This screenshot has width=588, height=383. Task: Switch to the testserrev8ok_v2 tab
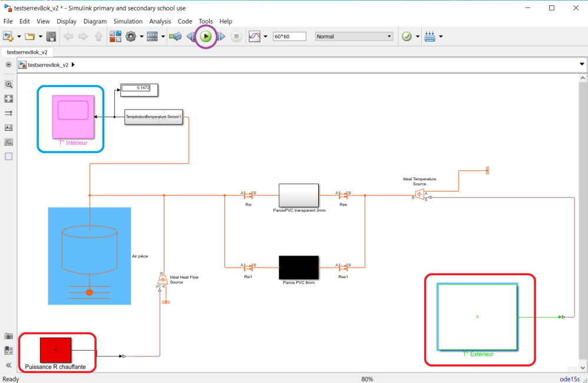[27, 52]
